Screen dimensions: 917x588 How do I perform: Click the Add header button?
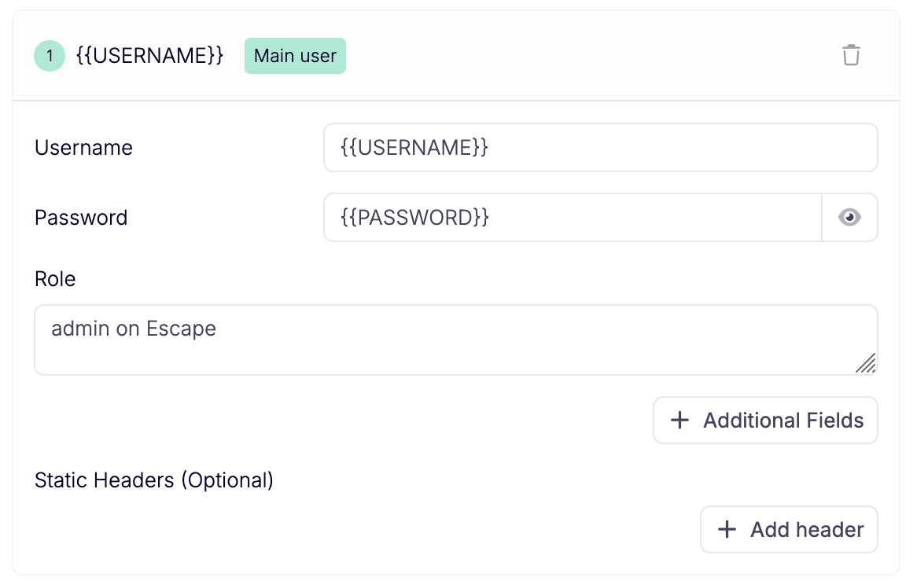pyautogui.click(x=789, y=530)
